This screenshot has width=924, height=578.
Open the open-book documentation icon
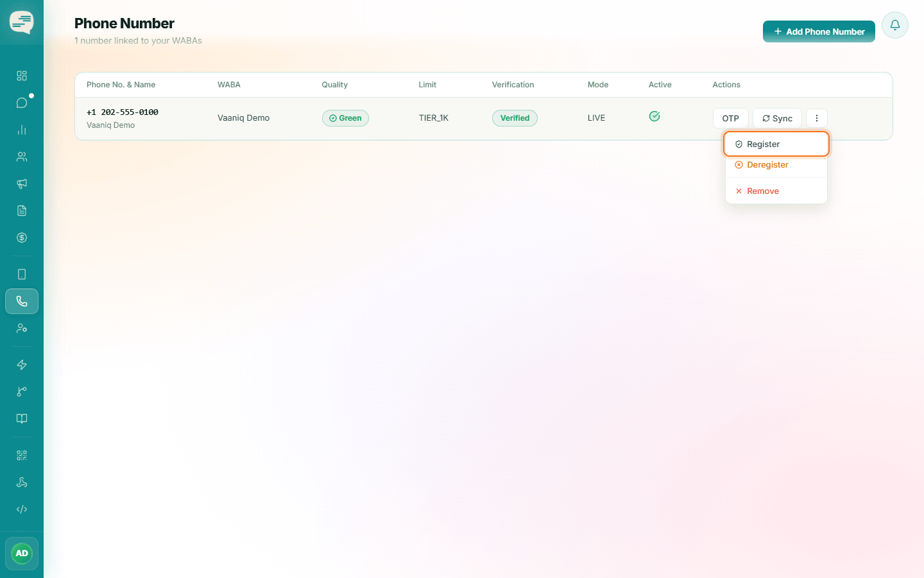click(x=22, y=419)
